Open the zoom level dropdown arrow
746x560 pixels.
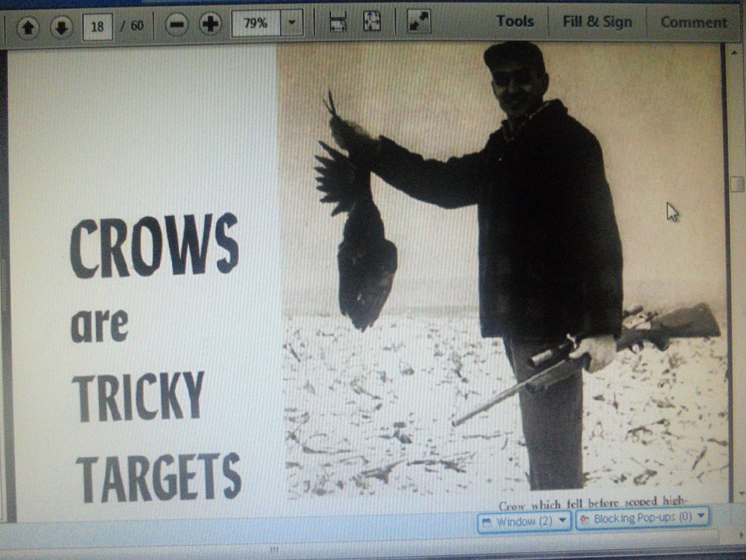pos(292,22)
